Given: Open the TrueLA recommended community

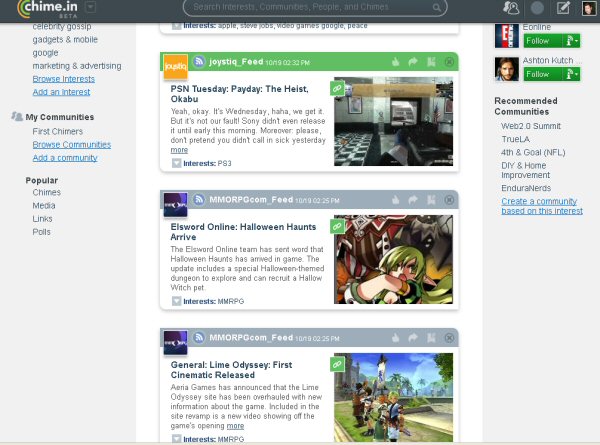Looking at the screenshot, I should [x=516, y=139].
